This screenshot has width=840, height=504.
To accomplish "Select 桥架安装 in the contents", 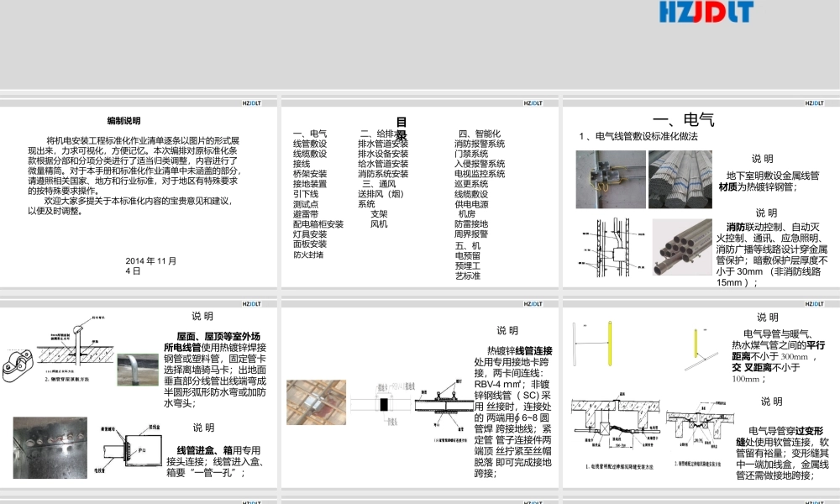I will point(310,174).
